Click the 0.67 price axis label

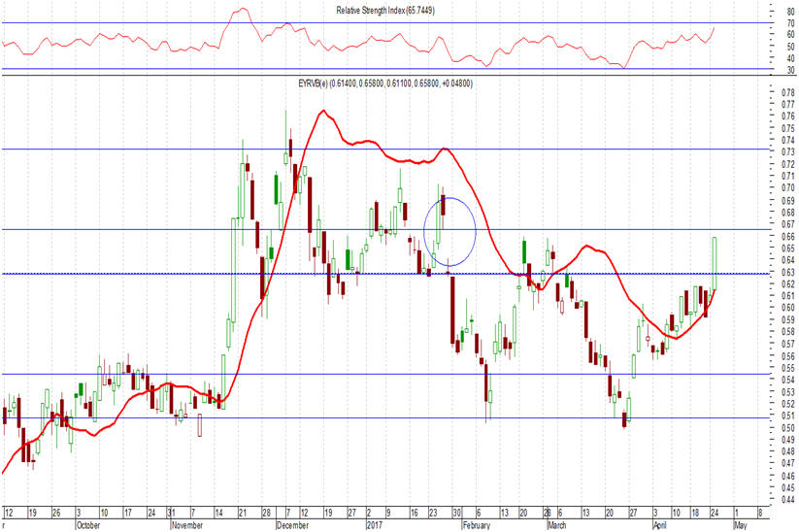pos(787,224)
